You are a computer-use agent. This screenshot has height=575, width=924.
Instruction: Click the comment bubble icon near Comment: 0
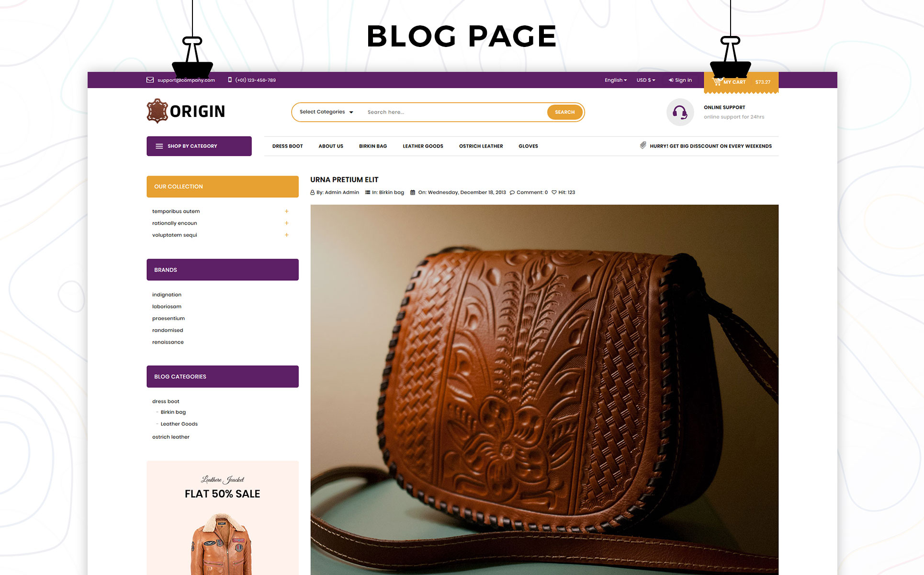[x=512, y=193]
